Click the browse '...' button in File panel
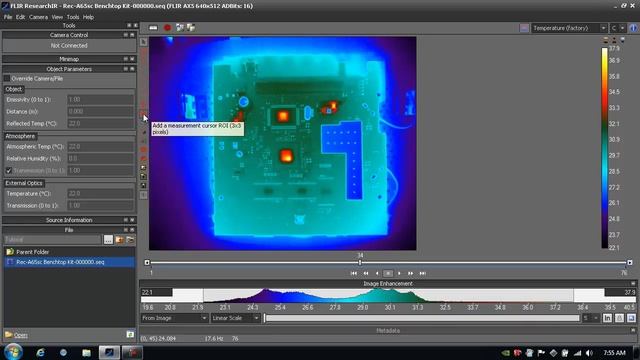 click(x=108, y=240)
